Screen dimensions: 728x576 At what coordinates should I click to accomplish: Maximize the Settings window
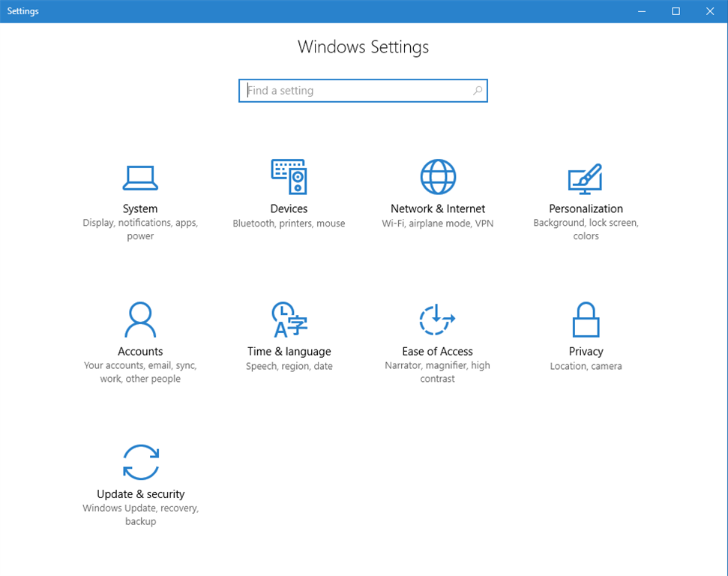point(676,11)
